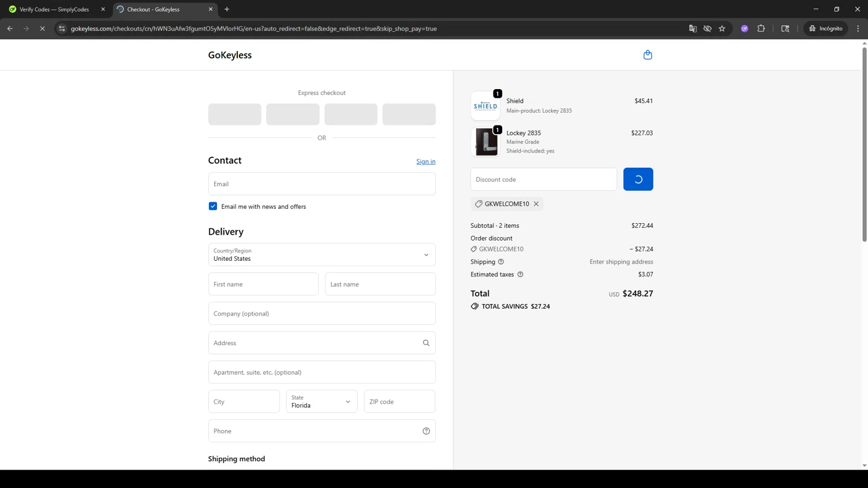Close the Verify Codes — SimplyCodes tab
Viewport: 868px width, 488px height.
click(x=103, y=9)
